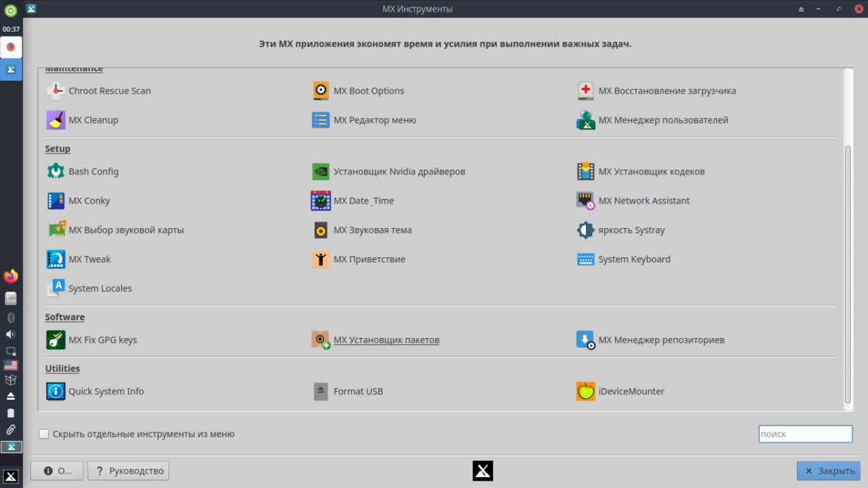Viewport: 868px width, 488px height.
Task: Launch MX Conky icon
Action: 56,201
